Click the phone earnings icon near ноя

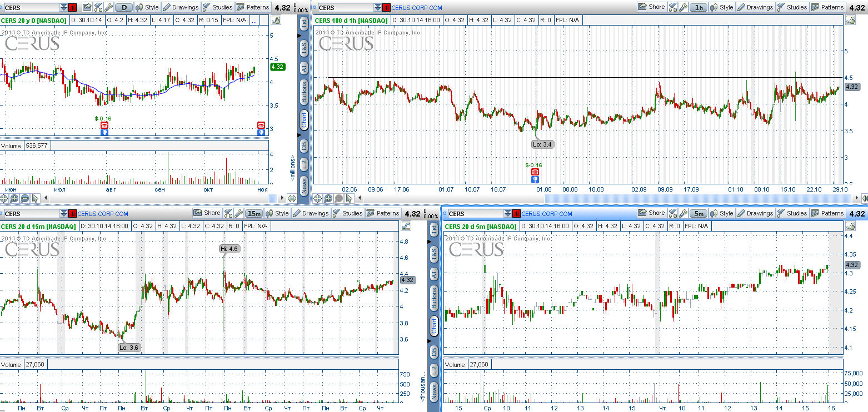coord(261,125)
